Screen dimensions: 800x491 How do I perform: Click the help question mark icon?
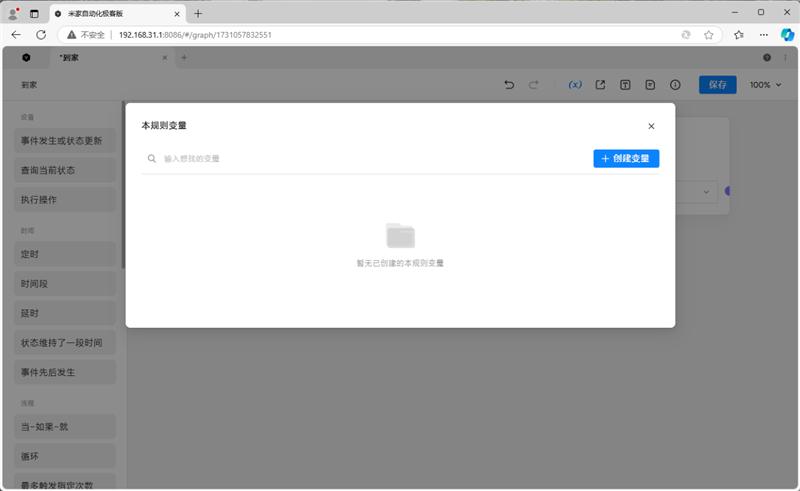767,58
